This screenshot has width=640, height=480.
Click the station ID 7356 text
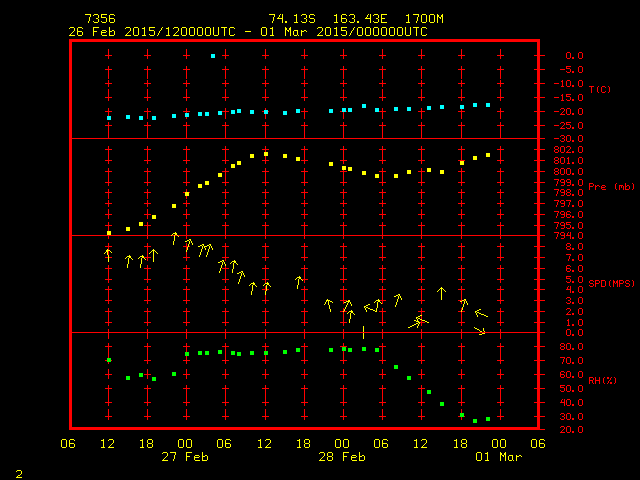[x=99, y=19]
